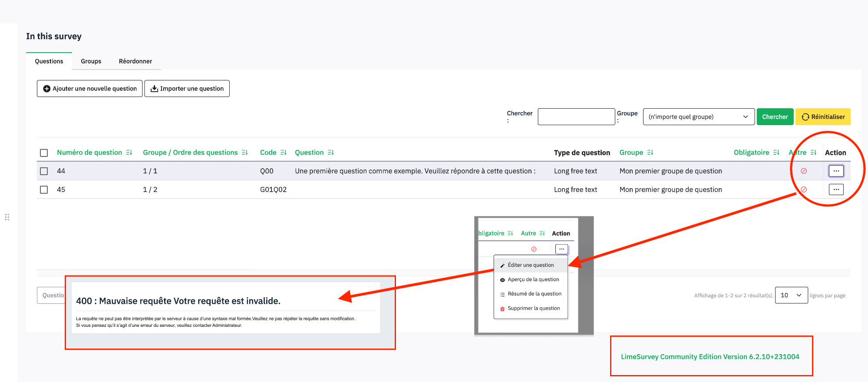Click the list icon beside Résumé
The width and height of the screenshot is (868, 382).
tap(502, 294)
